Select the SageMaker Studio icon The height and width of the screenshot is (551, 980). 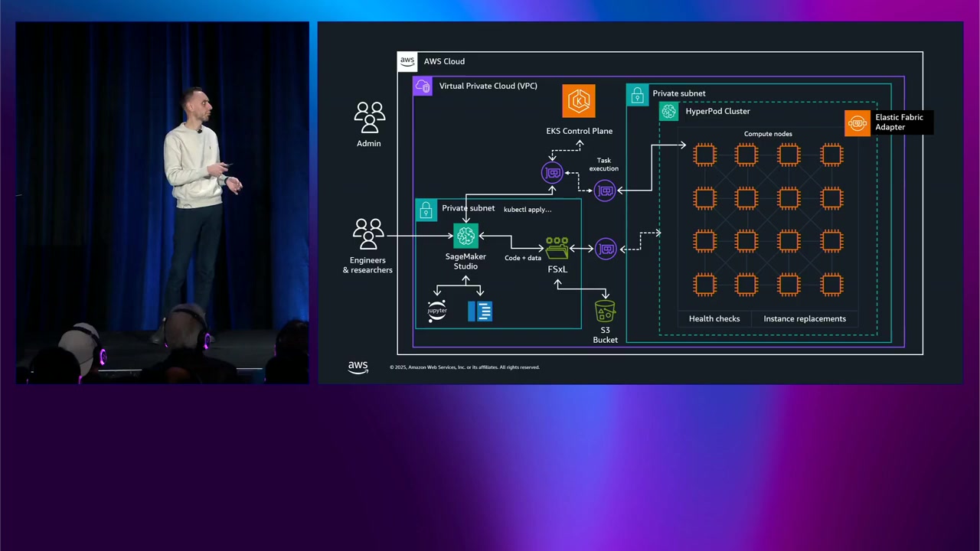(x=465, y=236)
